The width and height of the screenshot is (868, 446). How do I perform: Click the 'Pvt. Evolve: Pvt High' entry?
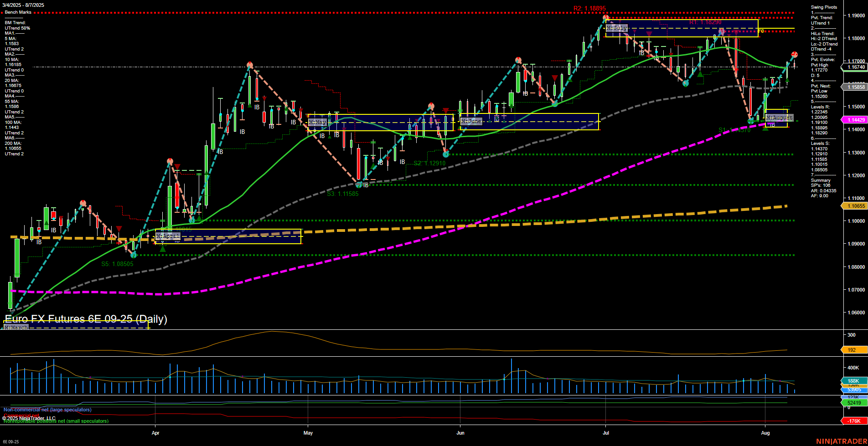pos(823,62)
